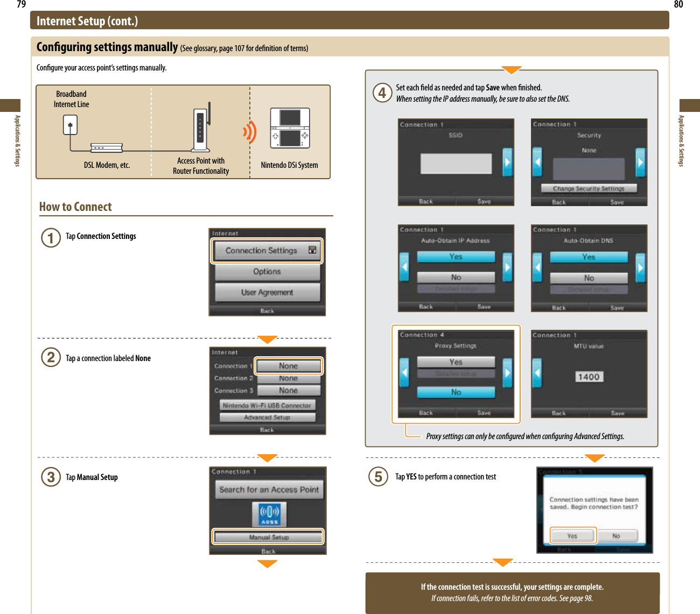Tap Back below Manual Setup
The image size is (700, 614).
[x=268, y=551]
